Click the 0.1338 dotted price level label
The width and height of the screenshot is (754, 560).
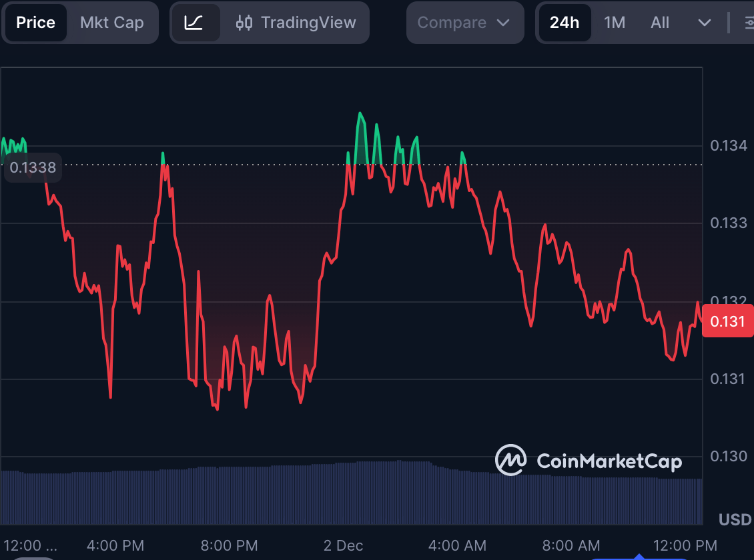pyautogui.click(x=32, y=167)
